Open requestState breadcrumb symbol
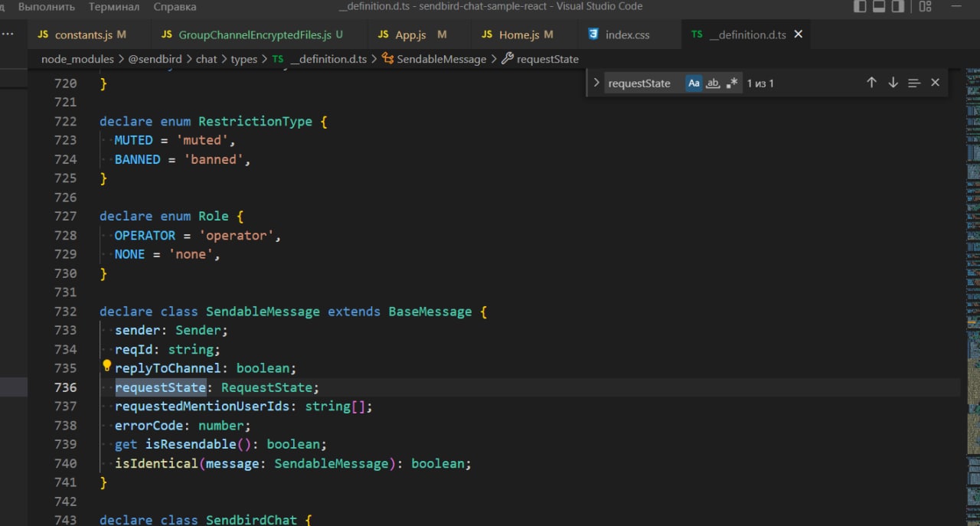Viewport: 980px width, 526px height. [x=541, y=59]
